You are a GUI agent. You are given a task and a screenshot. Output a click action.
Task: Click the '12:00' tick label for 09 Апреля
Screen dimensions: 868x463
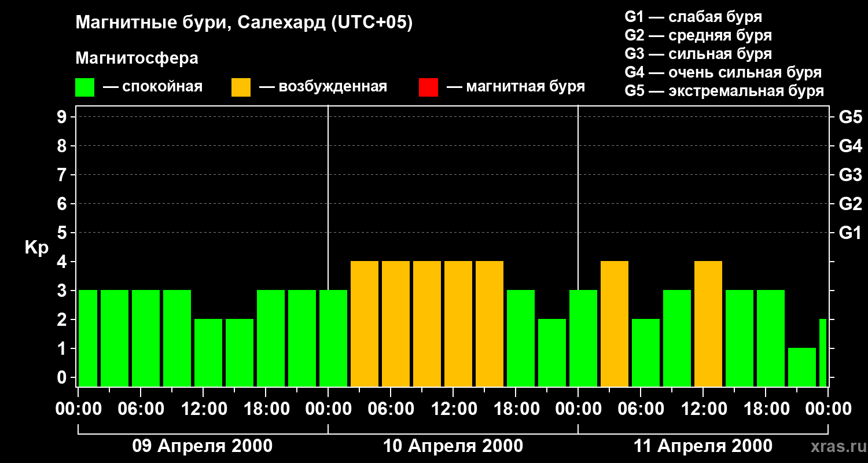click(x=203, y=409)
